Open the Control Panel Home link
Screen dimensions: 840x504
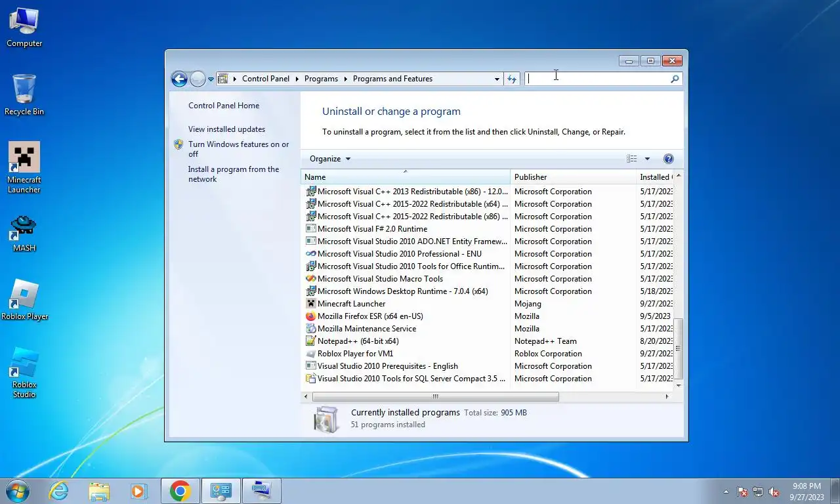[x=224, y=106]
